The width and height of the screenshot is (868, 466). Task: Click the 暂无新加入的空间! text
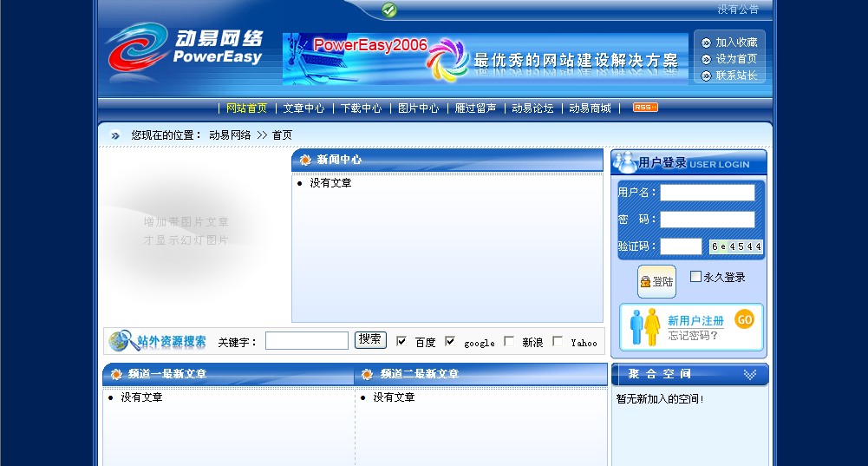coord(660,399)
